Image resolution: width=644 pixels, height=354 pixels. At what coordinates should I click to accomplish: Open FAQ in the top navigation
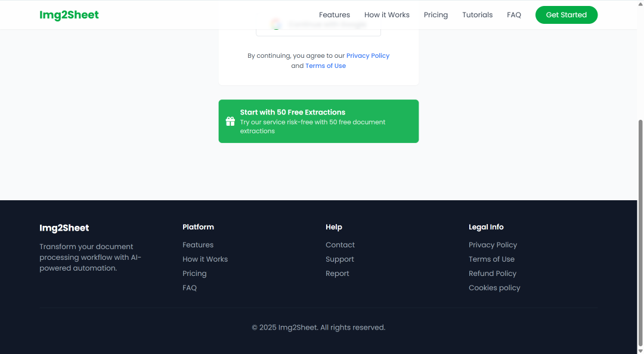[514, 15]
